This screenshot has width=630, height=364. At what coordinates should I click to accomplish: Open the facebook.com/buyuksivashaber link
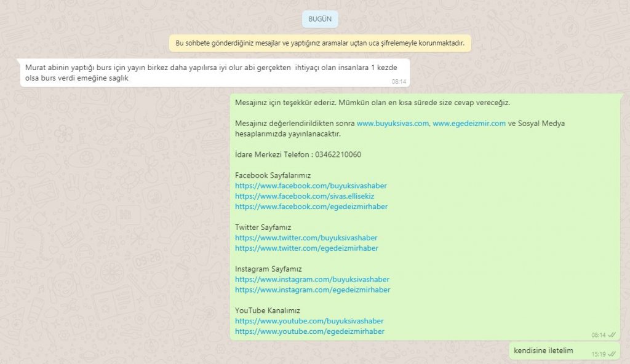pyautogui.click(x=311, y=186)
